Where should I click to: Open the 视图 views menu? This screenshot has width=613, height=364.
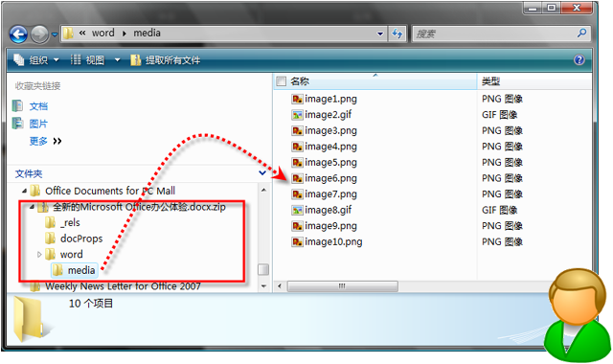tap(95, 59)
